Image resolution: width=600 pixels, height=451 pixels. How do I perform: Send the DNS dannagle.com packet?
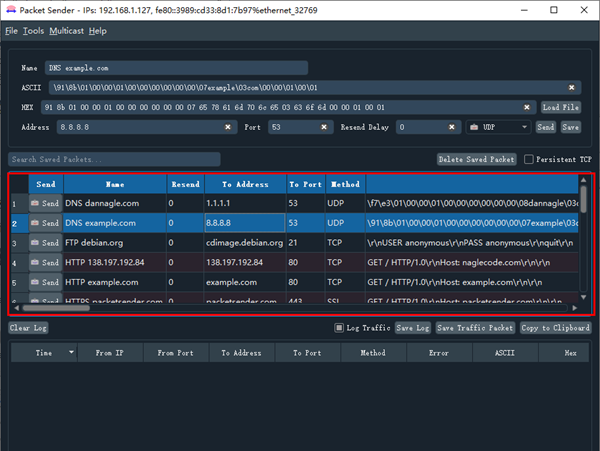[46, 203]
